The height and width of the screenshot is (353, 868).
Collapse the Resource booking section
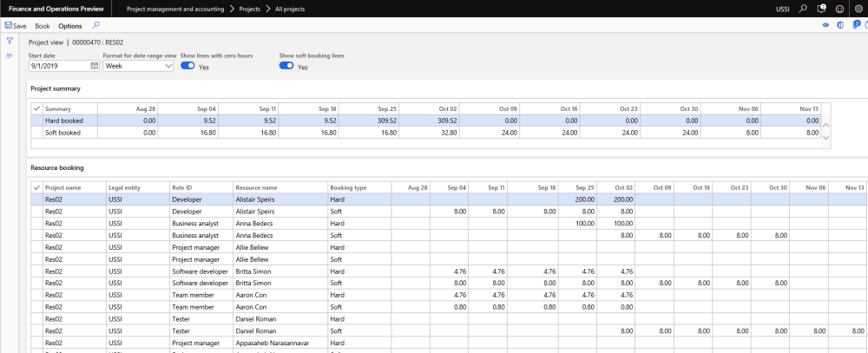point(57,167)
